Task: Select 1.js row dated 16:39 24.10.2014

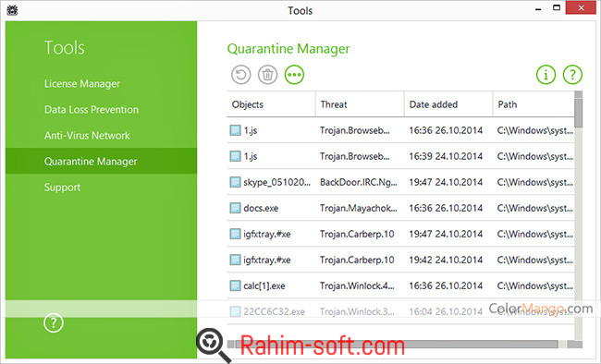Action: click(x=400, y=156)
